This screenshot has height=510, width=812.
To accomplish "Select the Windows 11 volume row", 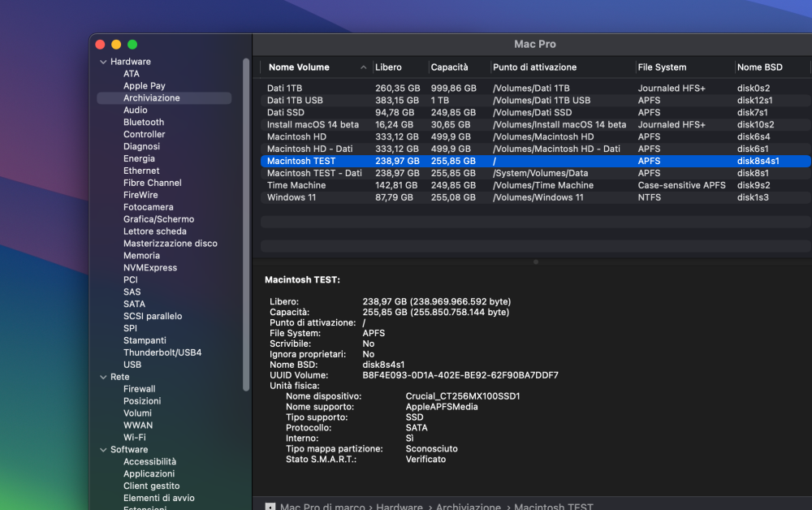I will click(536, 197).
